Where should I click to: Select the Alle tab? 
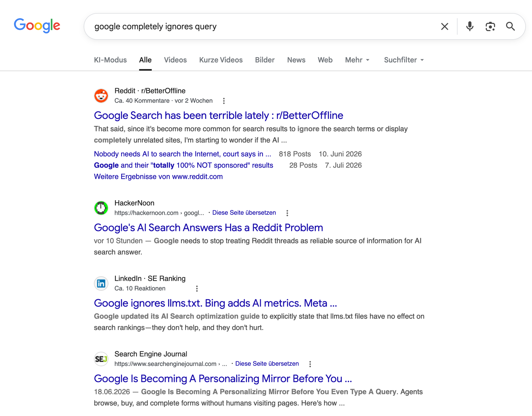pyautogui.click(x=145, y=60)
